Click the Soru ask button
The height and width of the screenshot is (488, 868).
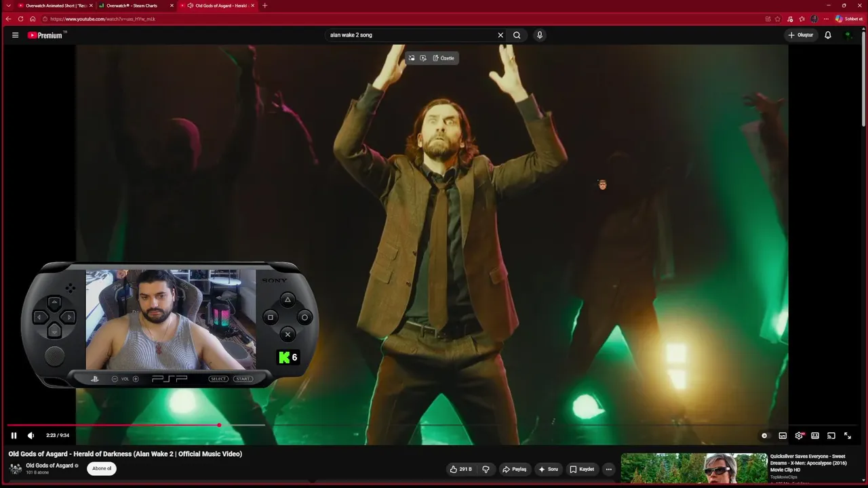pos(549,469)
